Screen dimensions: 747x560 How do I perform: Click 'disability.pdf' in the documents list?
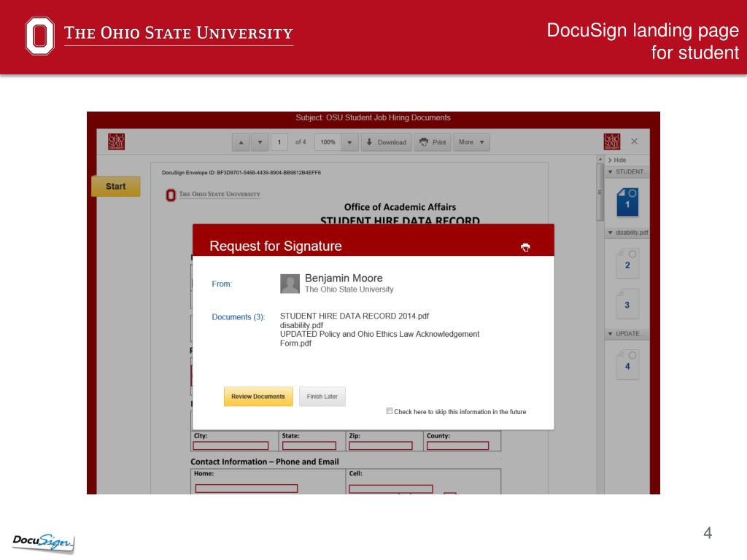pyautogui.click(x=301, y=325)
